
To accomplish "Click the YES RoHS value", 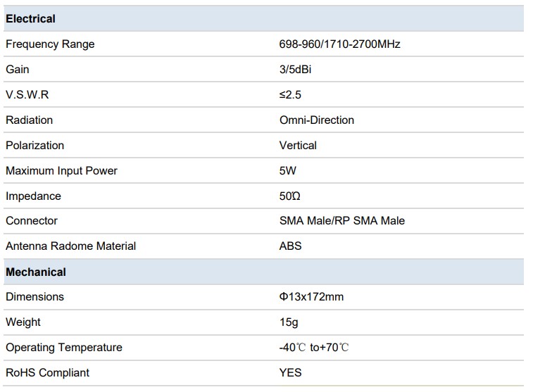I will [x=290, y=373].
